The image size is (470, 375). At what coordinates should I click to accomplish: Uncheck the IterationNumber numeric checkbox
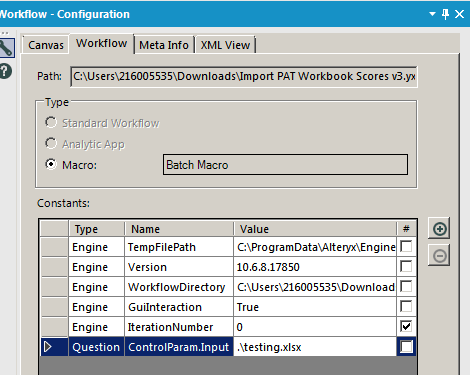tap(406, 327)
